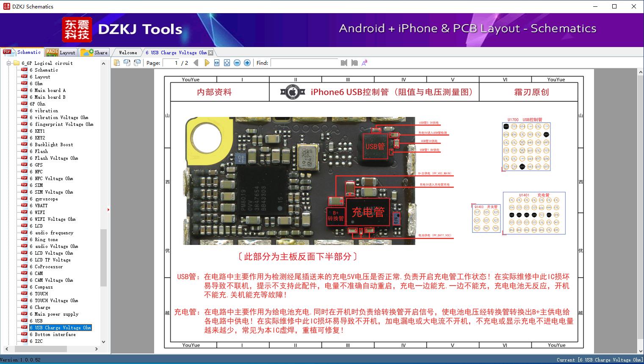This screenshot has height=364, width=644.
Task: Find the previous search match
Action: tap(344, 63)
